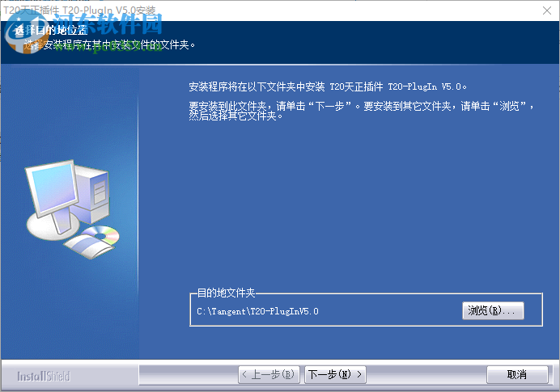This screenshot has width=560, height=392.
Task: Go to next step with 下一步(N)
Action: [335, 374]
